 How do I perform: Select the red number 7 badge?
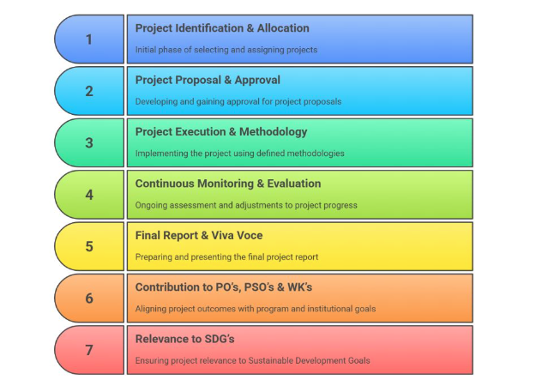89,350
